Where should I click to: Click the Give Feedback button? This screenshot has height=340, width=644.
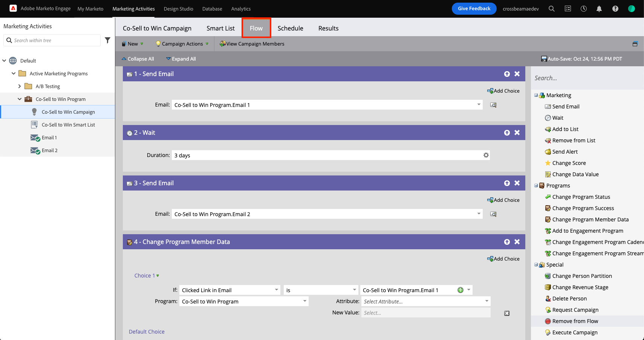pos(474,9)
